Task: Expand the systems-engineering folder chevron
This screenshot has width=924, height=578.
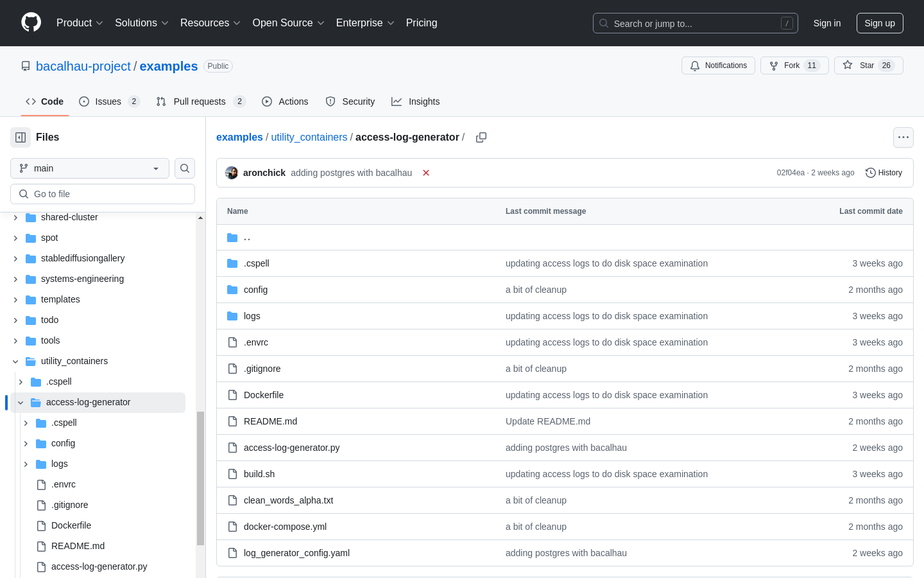Action: tap(15, 279)
